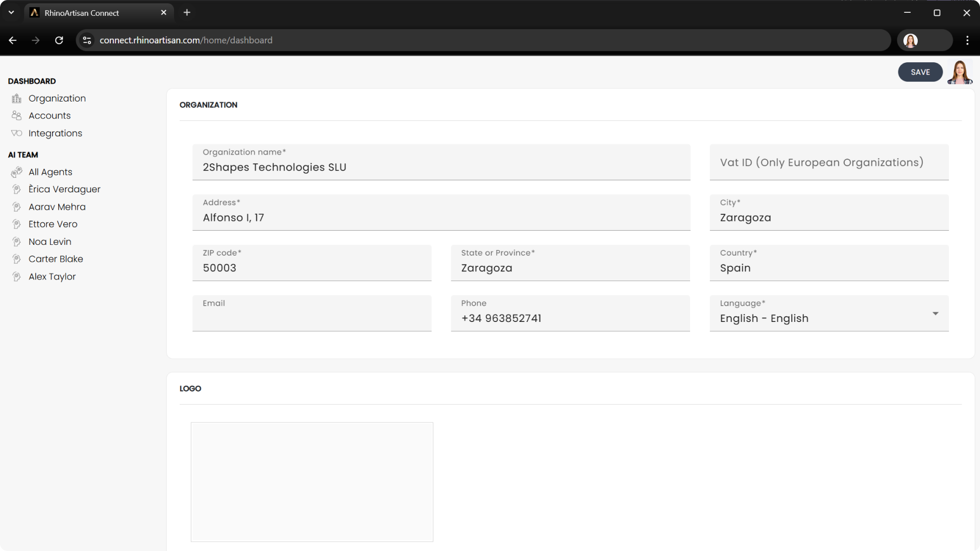The width and height of the screenshot is (980, 551).
Task: Reload the page with the refresh icon
Action: tap(59, 40)
